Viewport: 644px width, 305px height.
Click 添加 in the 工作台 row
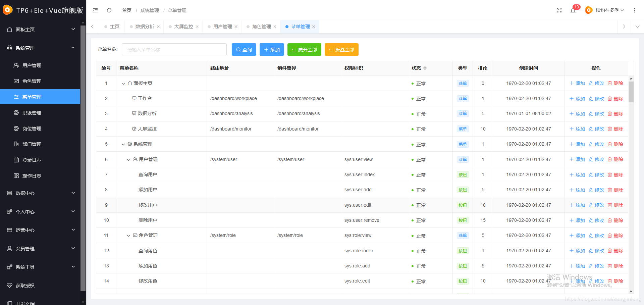(577, 99)
